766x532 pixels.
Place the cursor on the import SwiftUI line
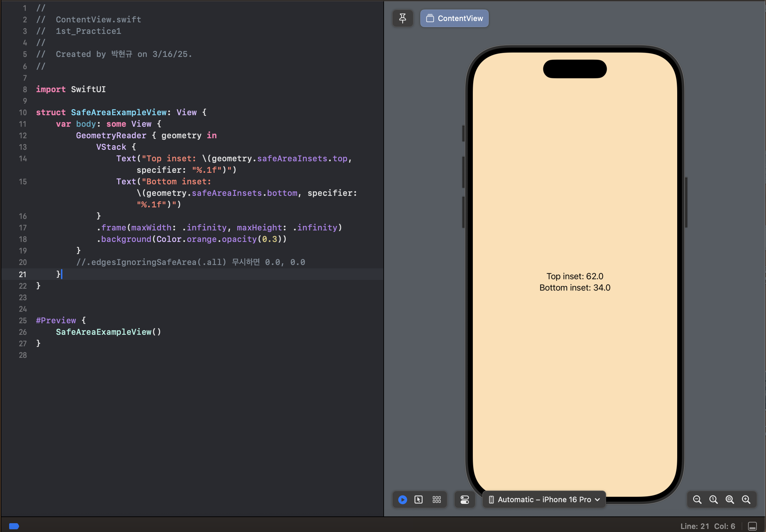pos(71,89)
